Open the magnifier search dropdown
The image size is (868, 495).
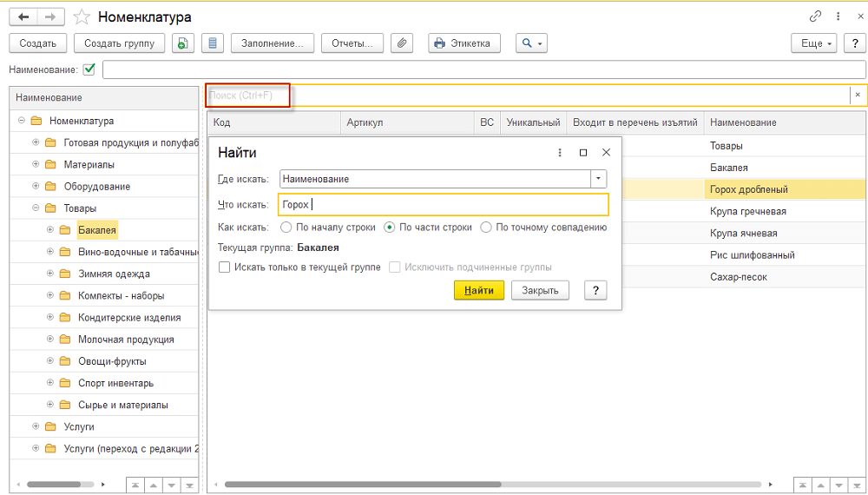pos(531,43)
